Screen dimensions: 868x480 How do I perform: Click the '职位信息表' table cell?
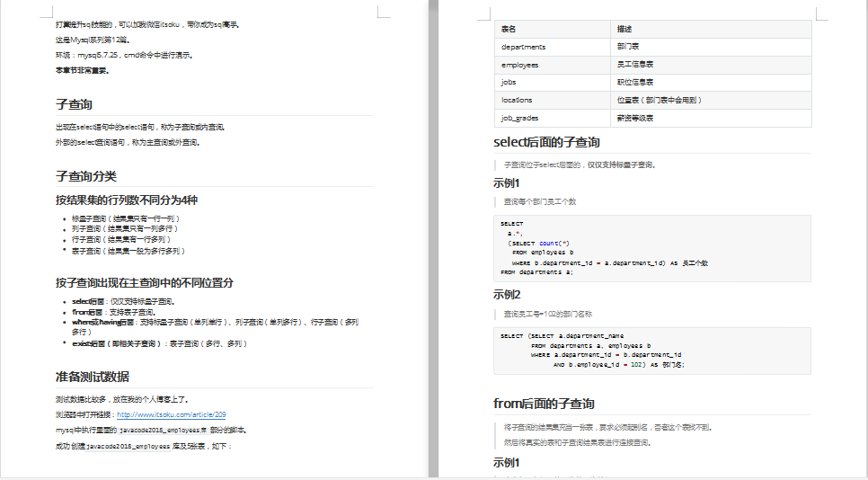coord(711,83)
